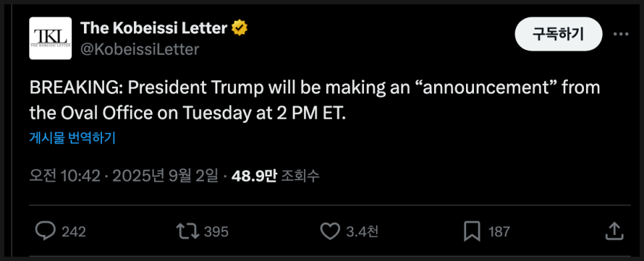
Task: Open the reply speech bubble icon
Action: tap(45, 232)
